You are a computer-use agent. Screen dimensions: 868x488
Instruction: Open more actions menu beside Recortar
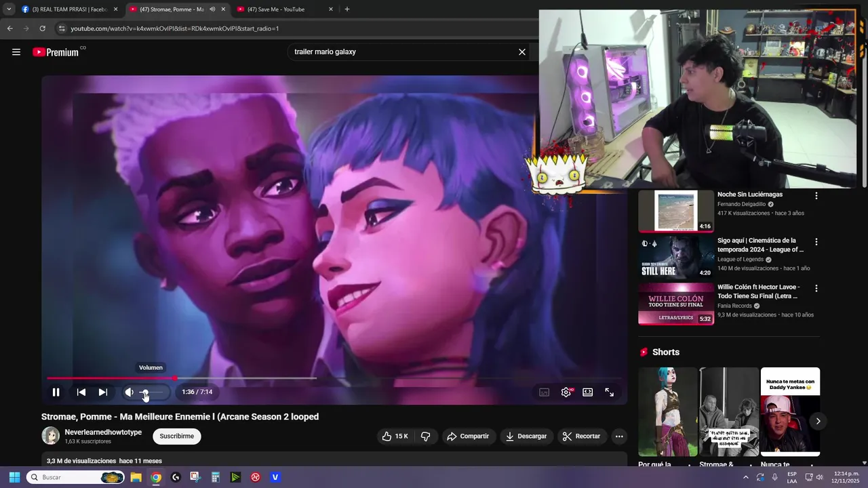coord(619,436)
